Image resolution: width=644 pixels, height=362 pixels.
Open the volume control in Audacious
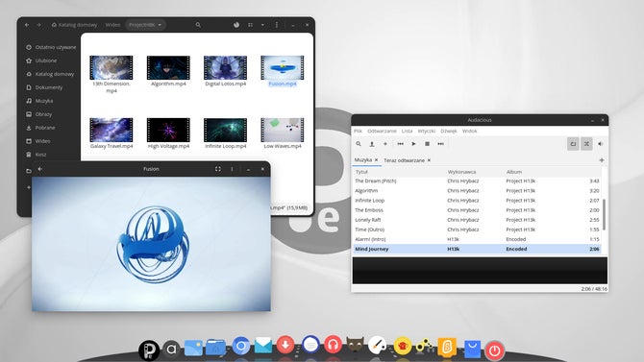[x=600, y=144]
